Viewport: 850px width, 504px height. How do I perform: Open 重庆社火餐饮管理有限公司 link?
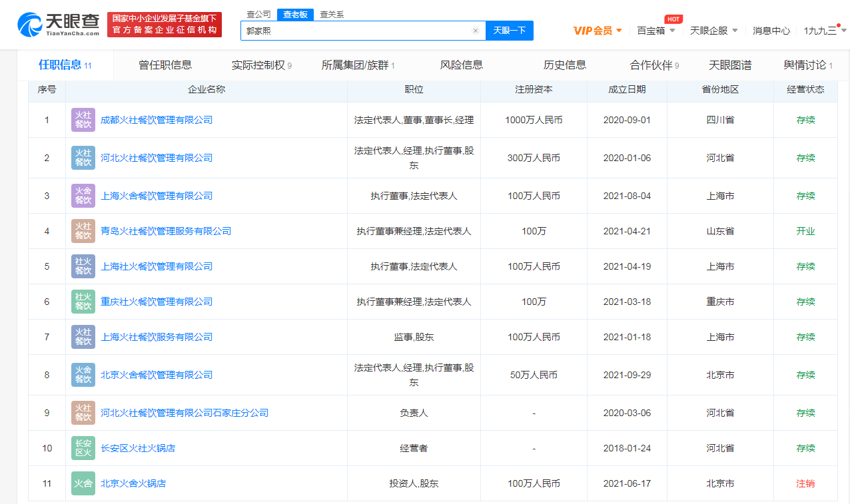pyautogui.click(x=157, y=302)
